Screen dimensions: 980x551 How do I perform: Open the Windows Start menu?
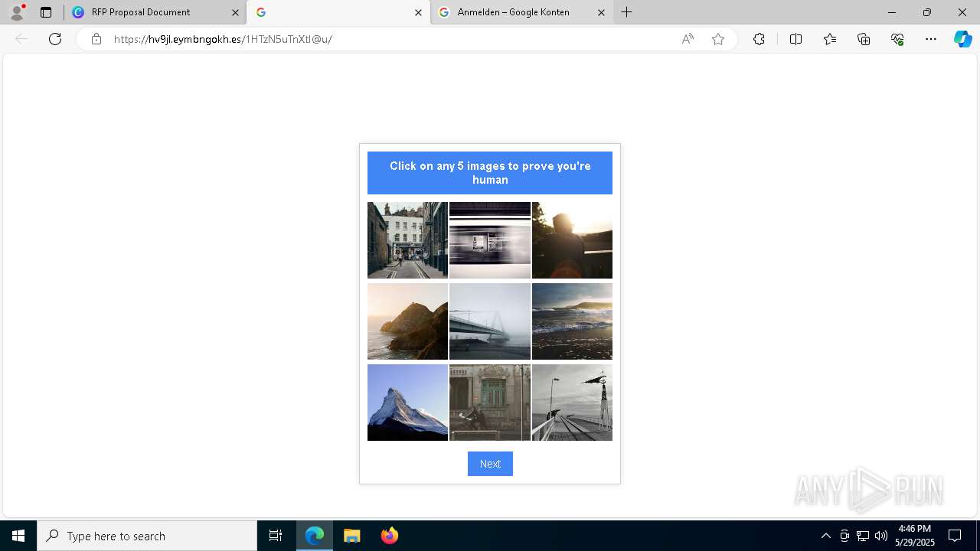click(18, 536)
